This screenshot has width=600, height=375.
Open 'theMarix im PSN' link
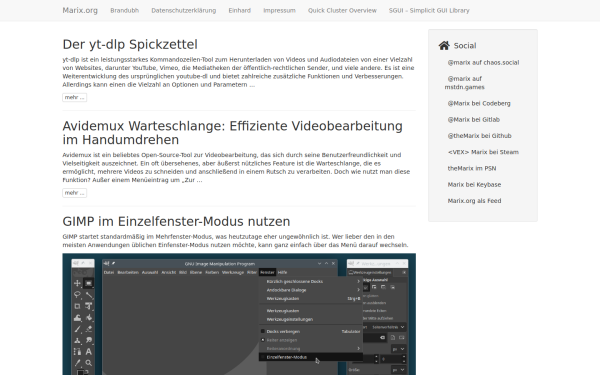[x=472, y=168]
